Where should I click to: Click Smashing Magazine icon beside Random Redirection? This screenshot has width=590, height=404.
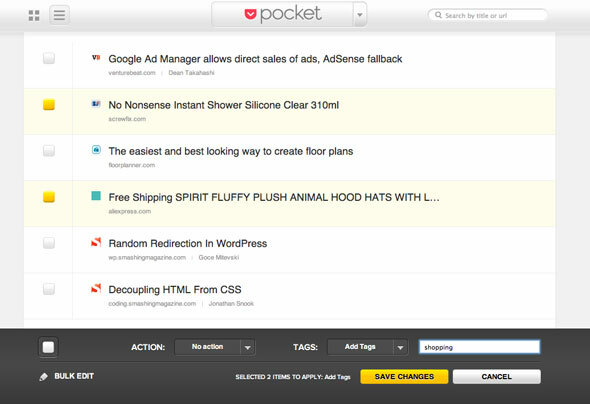pos(96,242)
